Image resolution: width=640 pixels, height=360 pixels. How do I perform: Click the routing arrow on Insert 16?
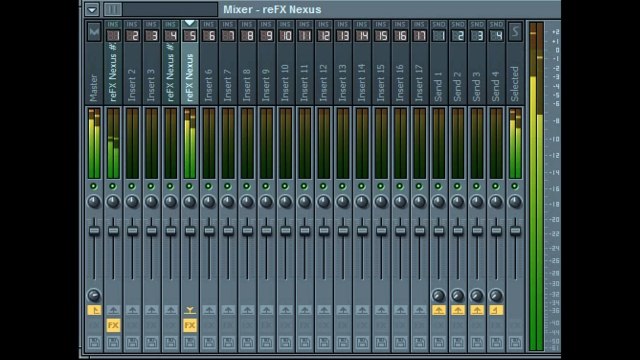coord(400,310)
